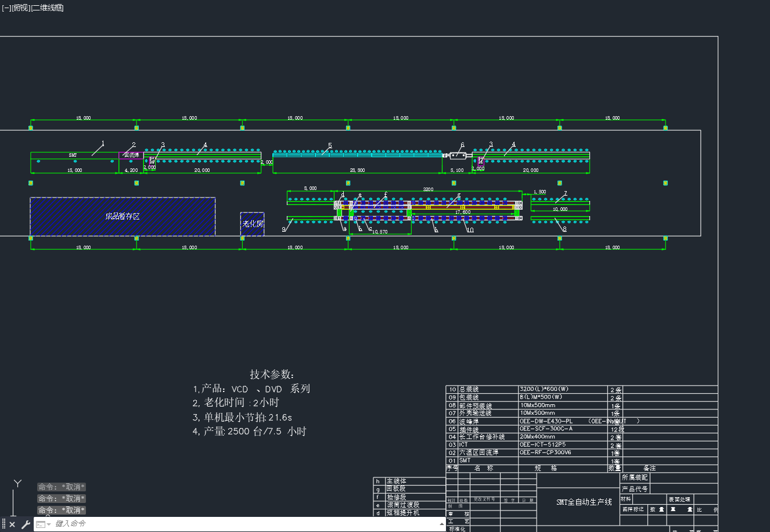The image size is (770, 532).
Task: Click the 产品代号 title block cell
Action: click(x=635, y=489)
